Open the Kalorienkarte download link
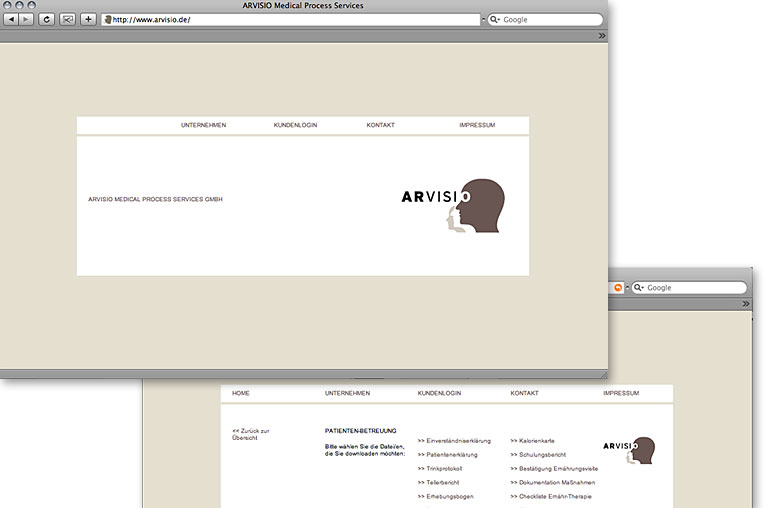The width and height of the screenshot is (772, 508). [x=532, y=440]
